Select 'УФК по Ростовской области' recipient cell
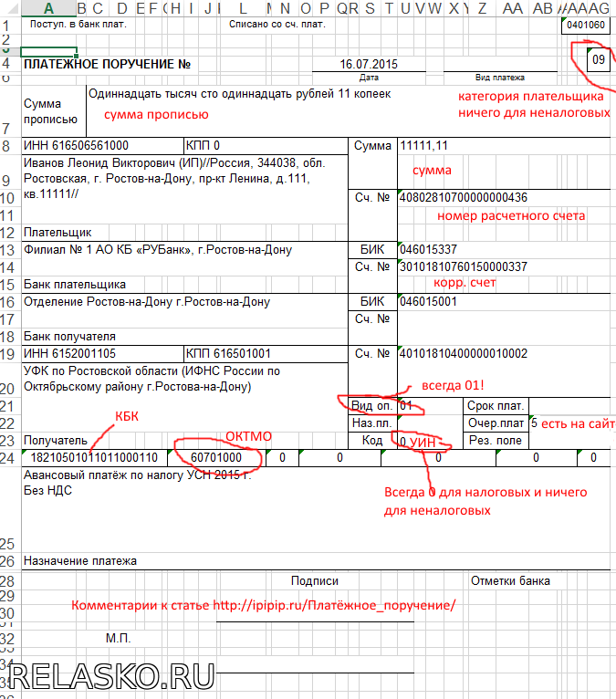This screenshot has width=616, height=699. [184, 379]
